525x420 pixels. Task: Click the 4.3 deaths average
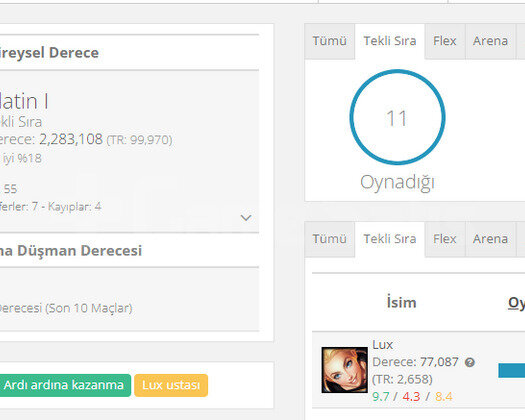[x=411, y=397]
